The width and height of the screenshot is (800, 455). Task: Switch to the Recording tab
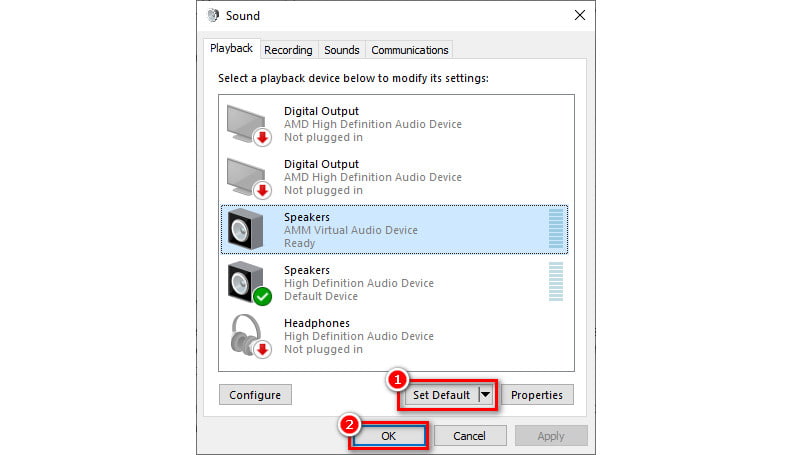288,50
